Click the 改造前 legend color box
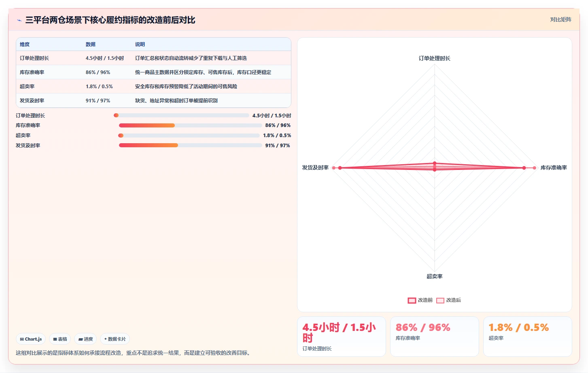The height and width of the screenshot is (373, 588). point(412,300)
